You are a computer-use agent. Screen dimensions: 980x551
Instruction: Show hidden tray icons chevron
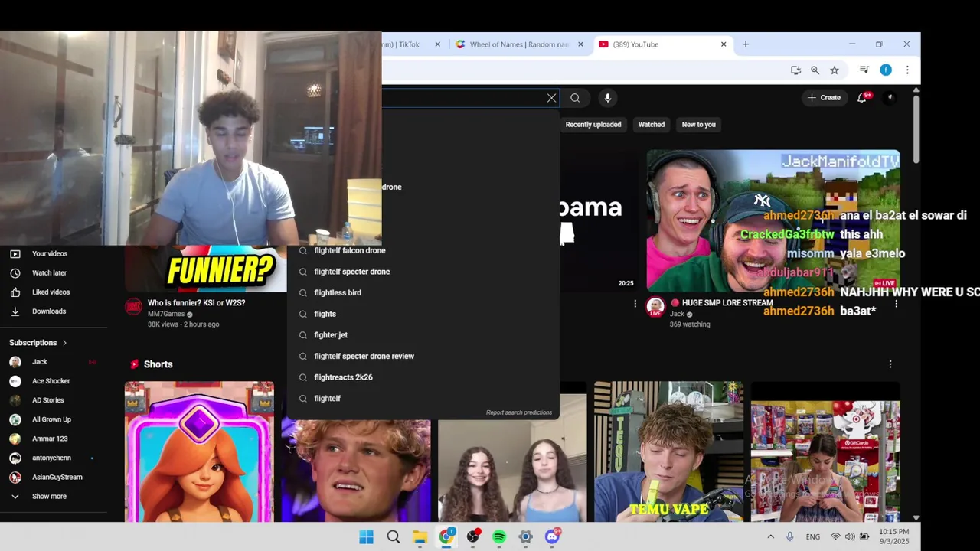pos(770,536)
